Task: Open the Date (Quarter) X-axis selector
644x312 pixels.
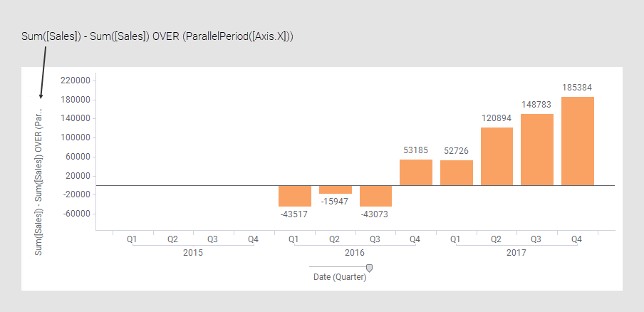Action: pyautogui.click(x=340, y=277)
